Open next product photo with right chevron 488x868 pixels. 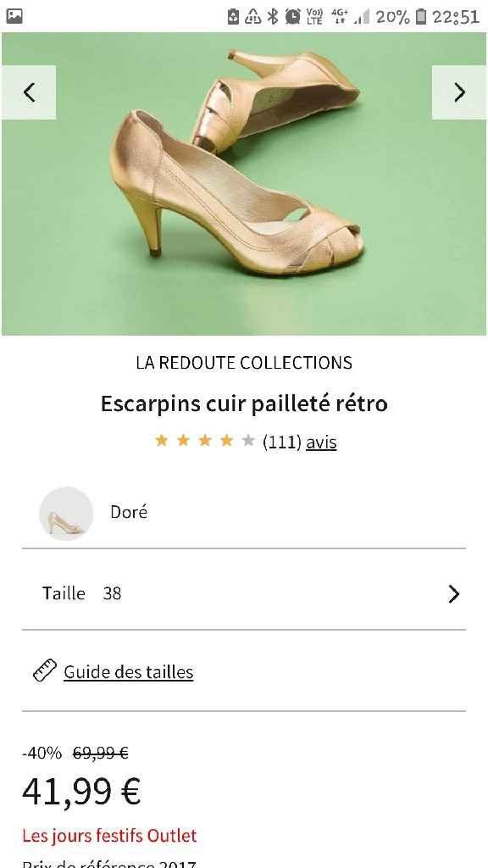[x=459, y=92]
